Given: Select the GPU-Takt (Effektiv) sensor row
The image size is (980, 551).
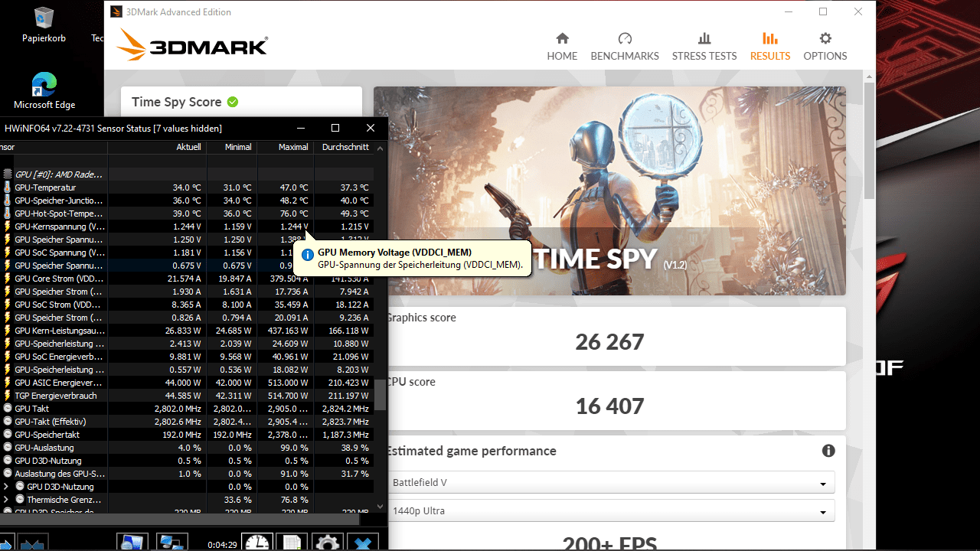Looking at the screenshot, I should coord(187,422).
